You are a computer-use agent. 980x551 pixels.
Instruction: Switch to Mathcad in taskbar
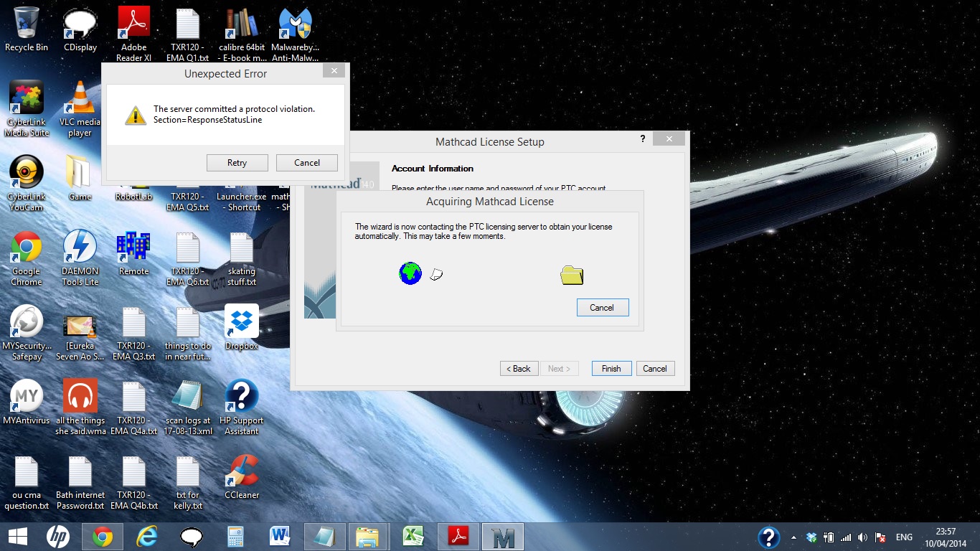(x=503, y=537)
